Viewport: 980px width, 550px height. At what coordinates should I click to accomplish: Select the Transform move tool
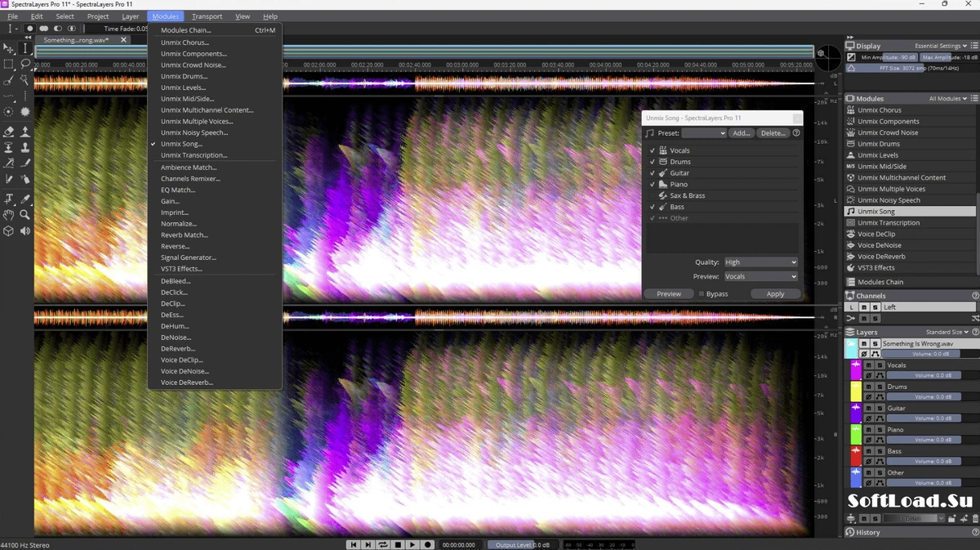pos(8,48)
